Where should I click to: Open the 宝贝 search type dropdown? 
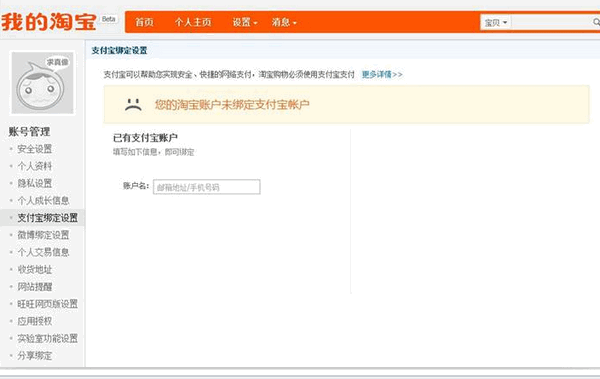tap(496, 23)
